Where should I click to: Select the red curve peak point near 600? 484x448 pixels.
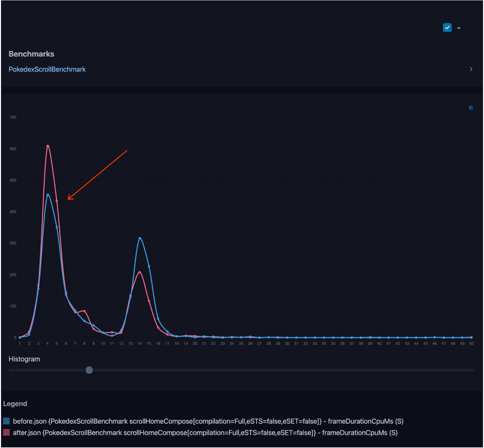tap(47, 146)
